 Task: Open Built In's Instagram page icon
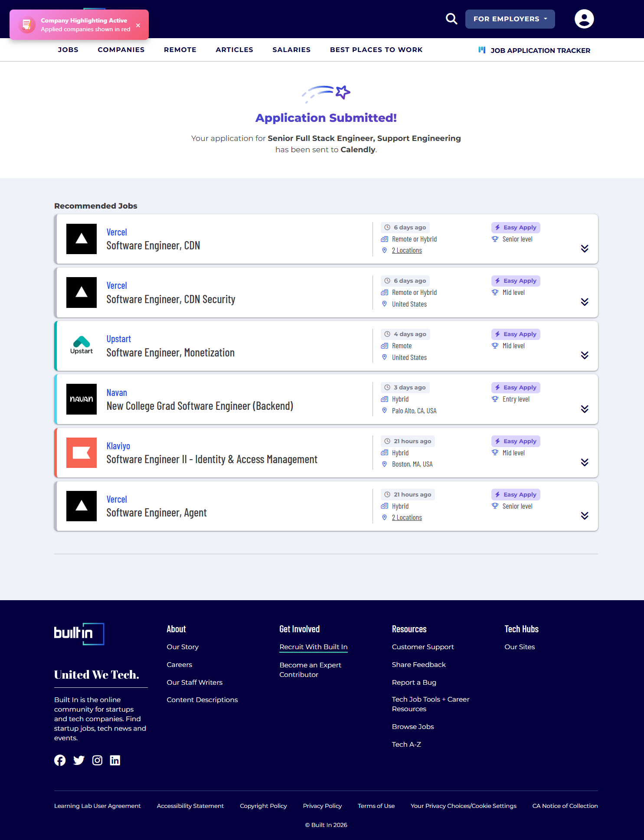(x=97, y=760)
